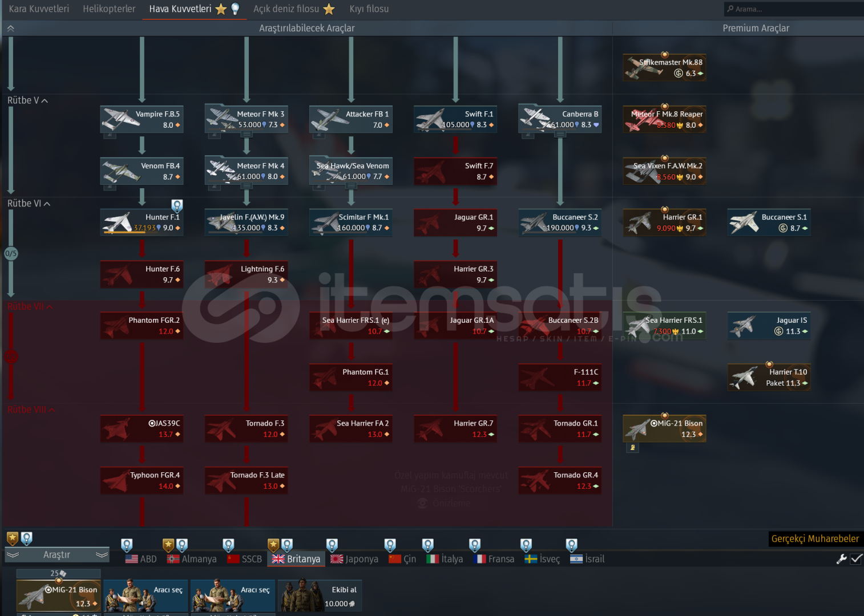
Task: Click the locked Typhoon FGR.4 aircraft icon
Action: click(x=116, y=481)
